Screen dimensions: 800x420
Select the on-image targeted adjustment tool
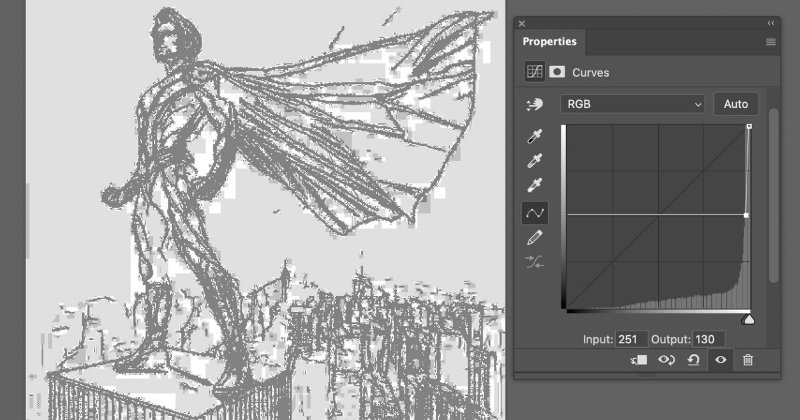(x=536, y=105)
